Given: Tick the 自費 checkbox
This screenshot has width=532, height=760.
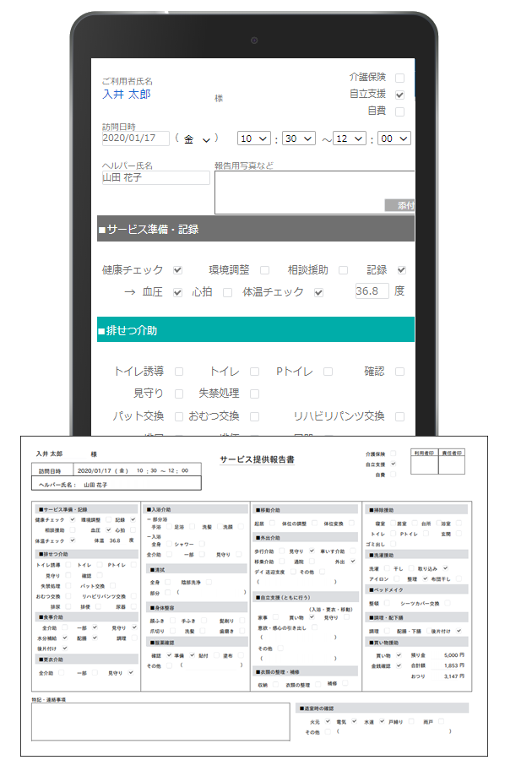Looking at the screenshot, I should tap(400, 111).
